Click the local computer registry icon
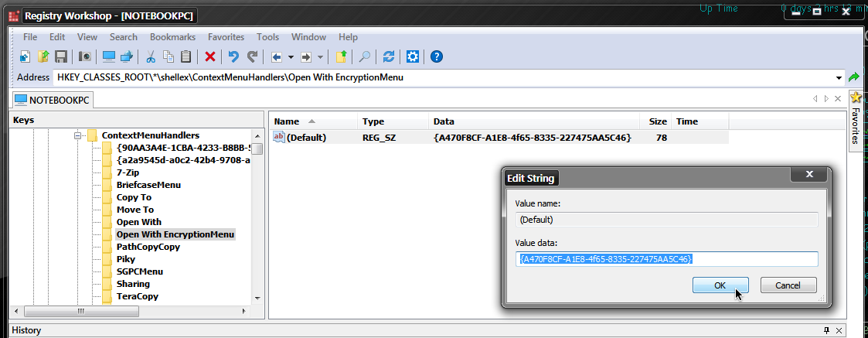The height and width of the screenshot is (338, 868). coord(108,56)
